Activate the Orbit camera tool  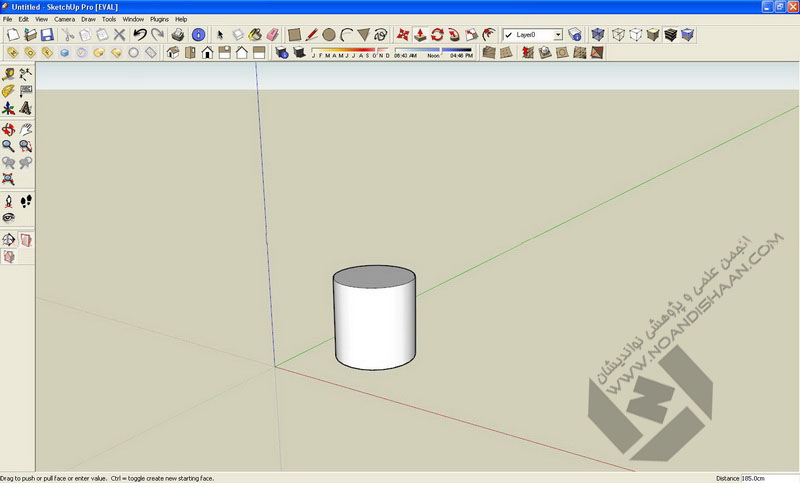coord(9,129)
